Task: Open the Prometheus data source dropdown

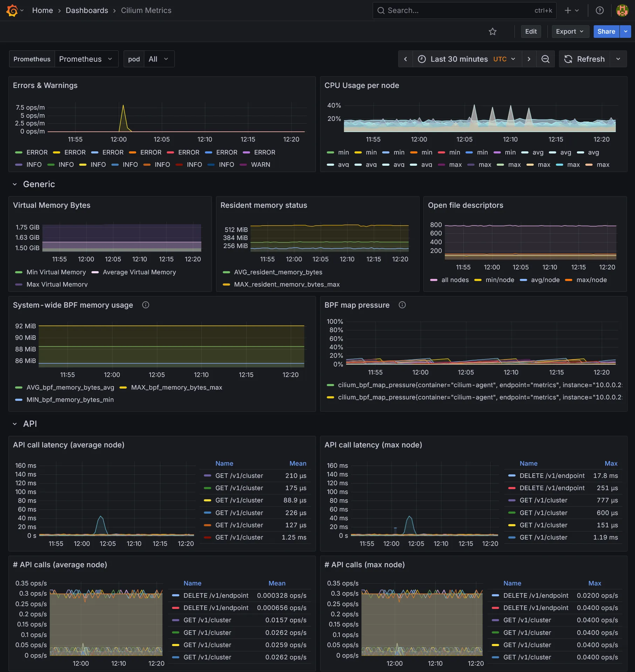Action: point(86,59)
